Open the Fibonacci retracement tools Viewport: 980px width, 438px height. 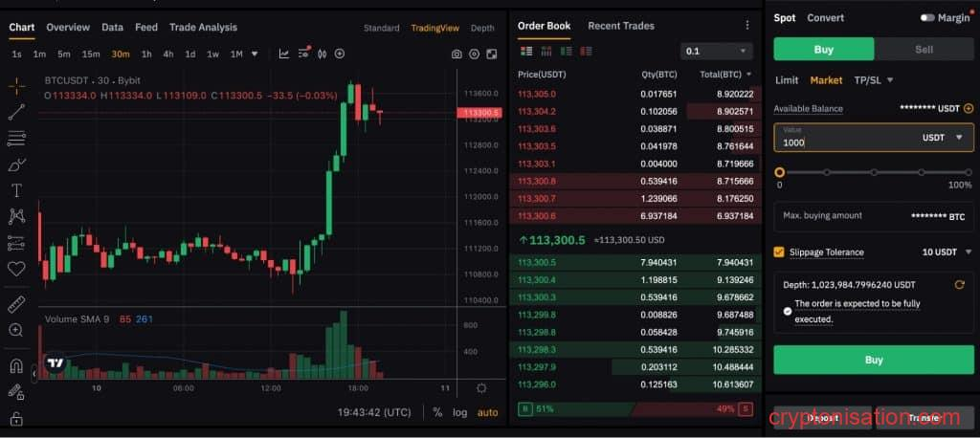16,138
